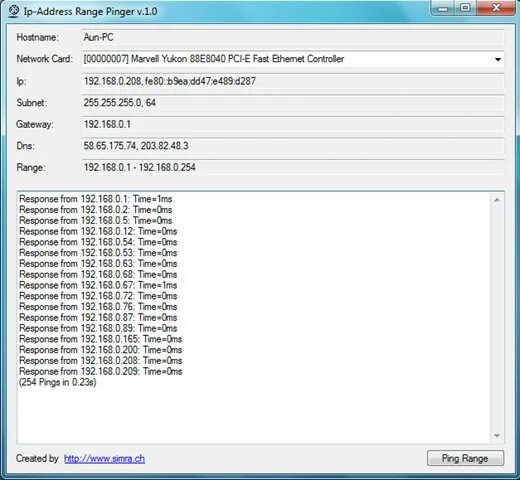Click line Response from 192.168.0.165

[101, 339]
